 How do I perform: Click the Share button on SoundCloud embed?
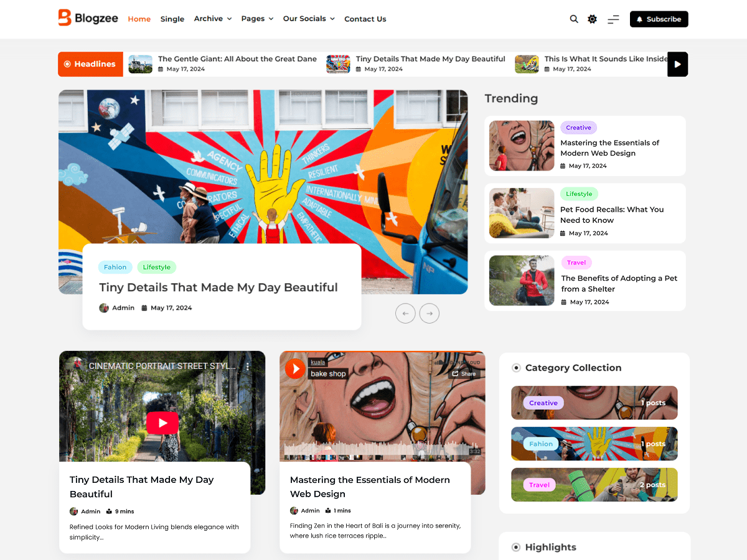coord(463,373)
